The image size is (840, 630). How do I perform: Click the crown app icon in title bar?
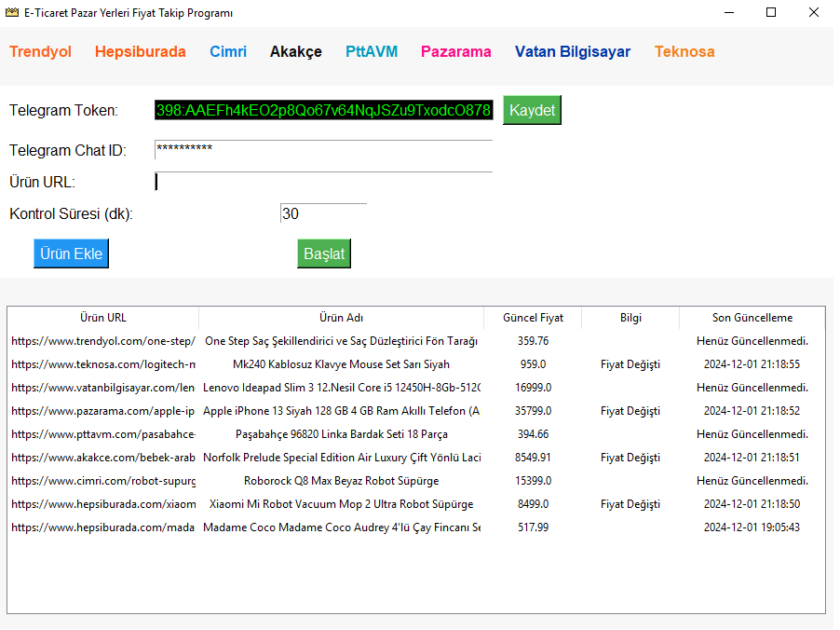click(x=12, y=12)
